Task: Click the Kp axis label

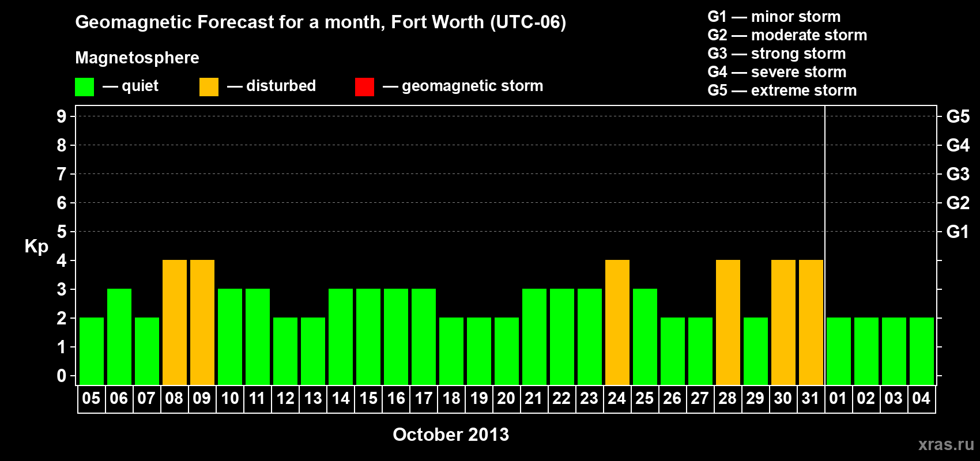Action: (x=36, y=247)
